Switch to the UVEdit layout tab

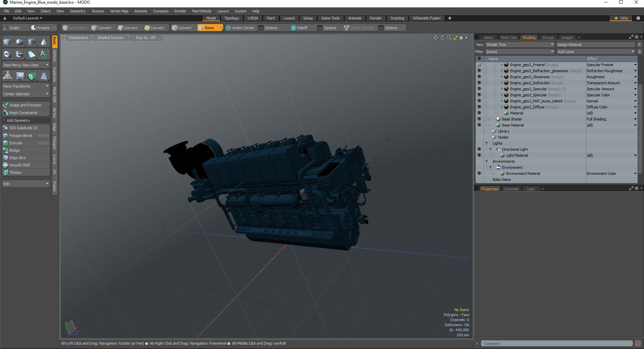click(x=253, y=18)
